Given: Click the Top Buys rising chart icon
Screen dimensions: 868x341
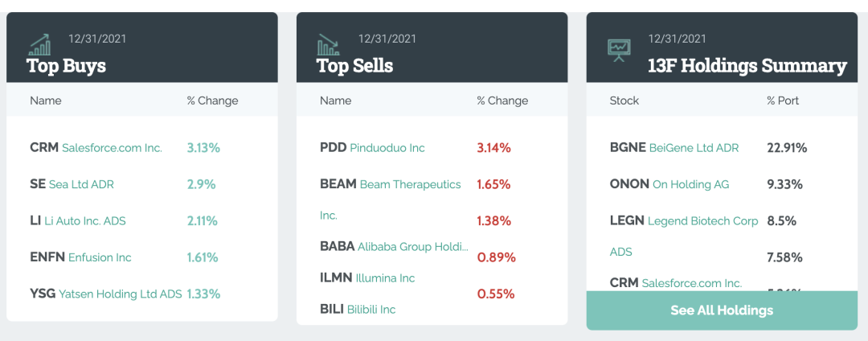Looking at the screenshot, I should pos(39,45).
